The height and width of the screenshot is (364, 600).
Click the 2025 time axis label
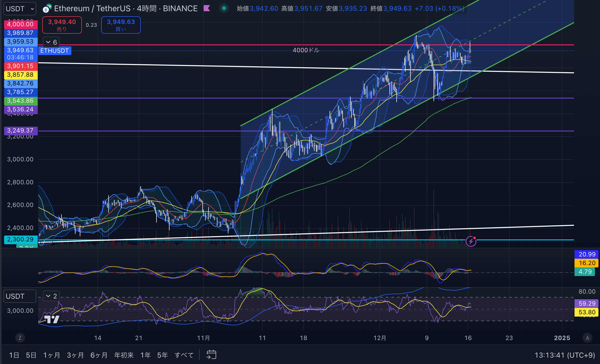tap(562, 338)
